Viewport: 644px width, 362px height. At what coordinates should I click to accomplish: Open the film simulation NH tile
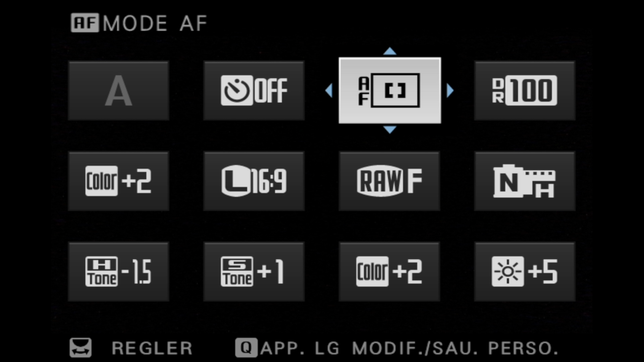[x=525, y=181]
